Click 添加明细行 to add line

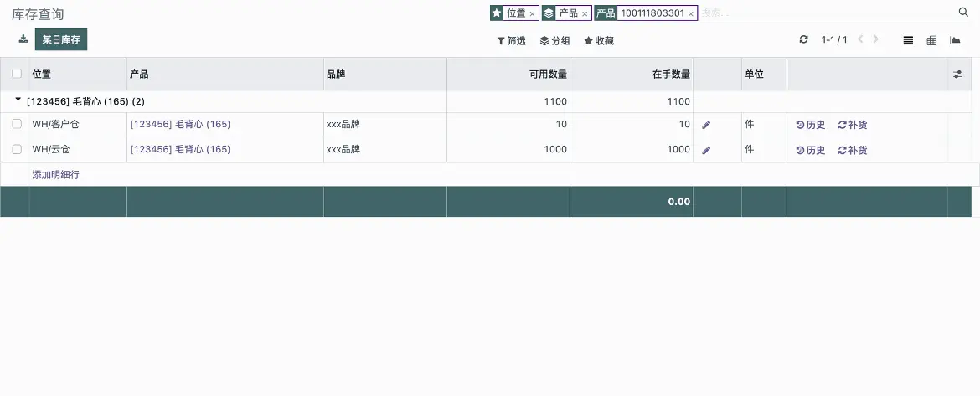coord(55,175)
